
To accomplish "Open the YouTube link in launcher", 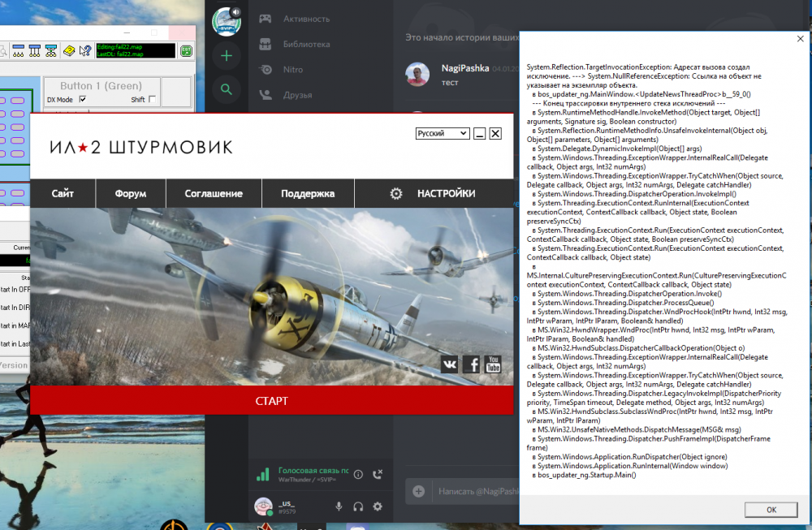I will click(x=493, y=364).
